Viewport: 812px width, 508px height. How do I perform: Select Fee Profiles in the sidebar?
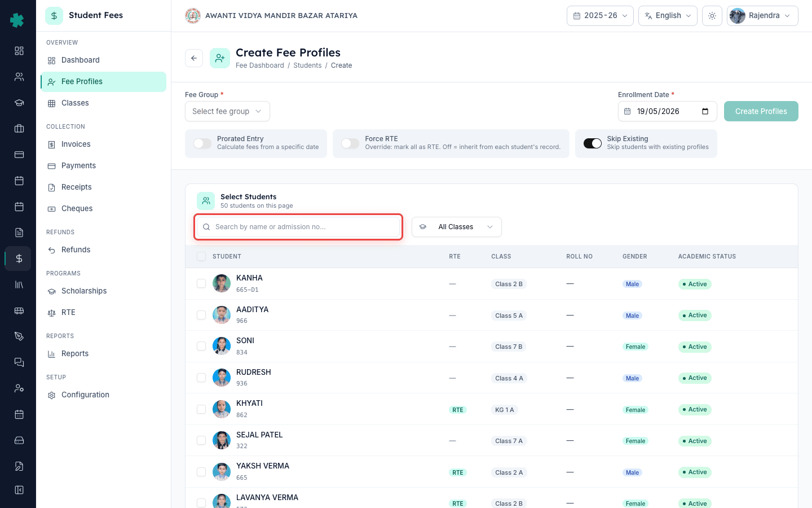(103, 82)
